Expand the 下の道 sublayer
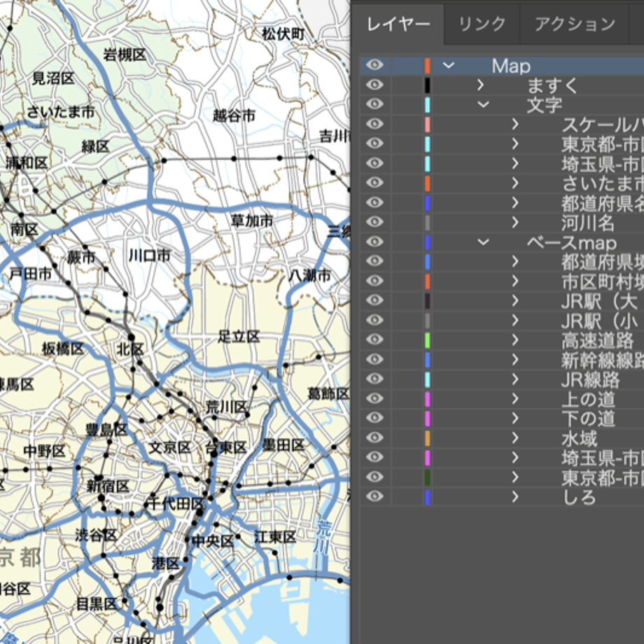The image size is (644, 644). pyautogui.click(x=515, y=418)
